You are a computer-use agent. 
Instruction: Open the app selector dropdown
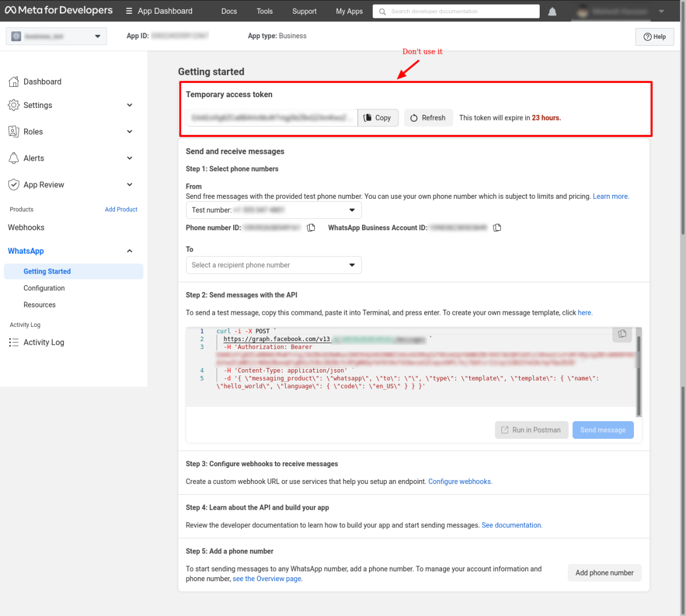click(x=56, y=36)
